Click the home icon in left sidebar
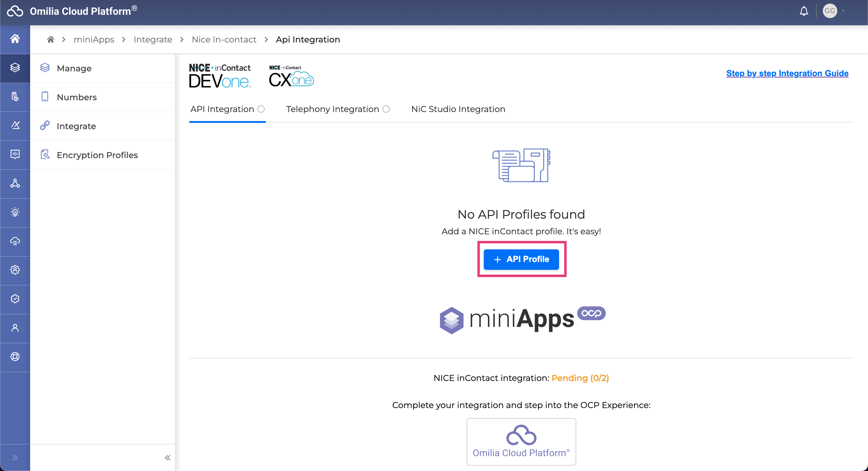 (x=15, y=39)
